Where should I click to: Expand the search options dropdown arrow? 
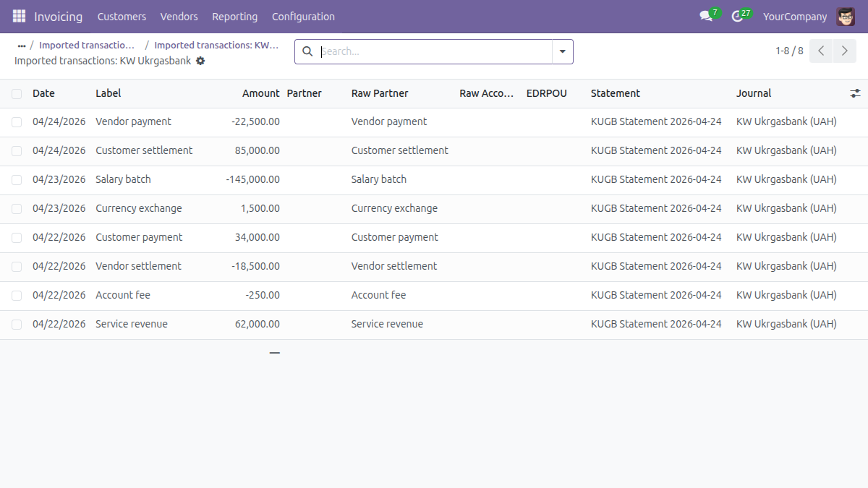point(563,51)
